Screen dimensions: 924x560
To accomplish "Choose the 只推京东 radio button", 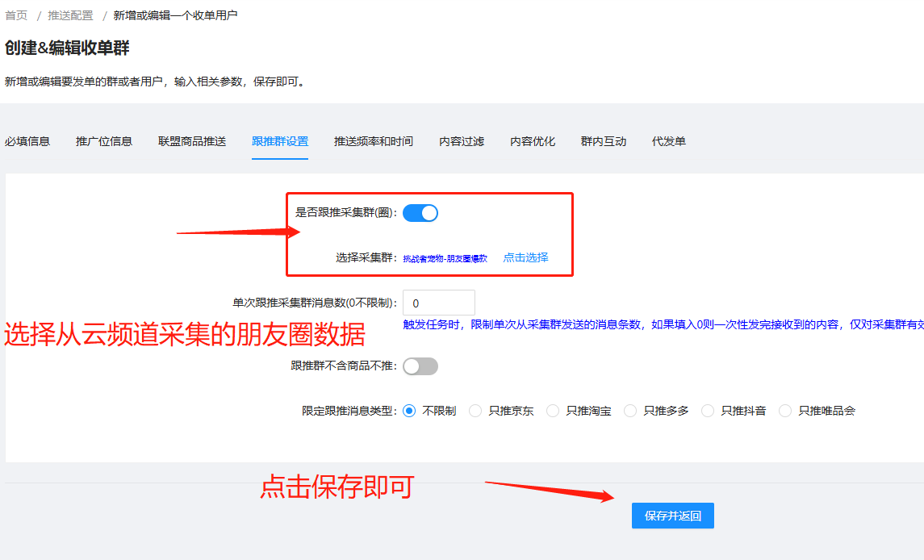I will pos(475,411).
